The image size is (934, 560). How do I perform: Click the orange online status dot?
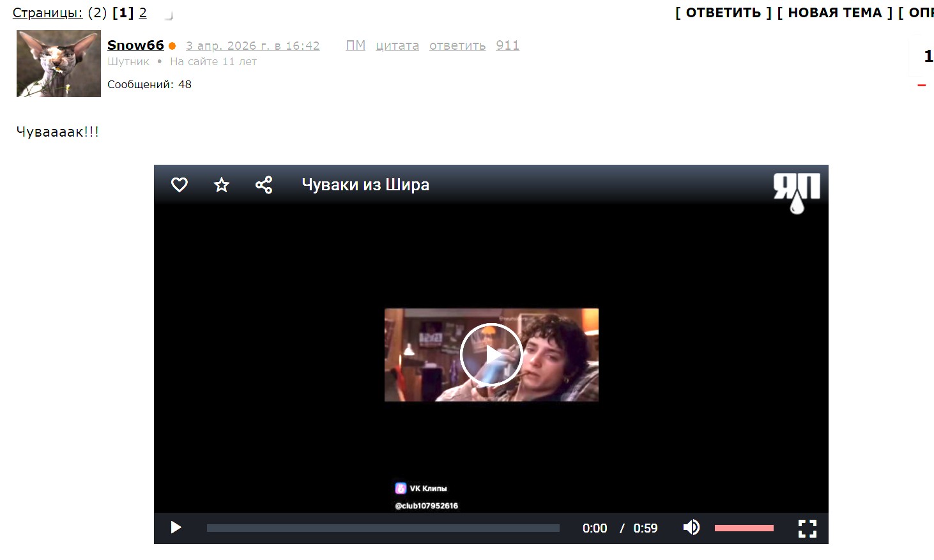172,46
